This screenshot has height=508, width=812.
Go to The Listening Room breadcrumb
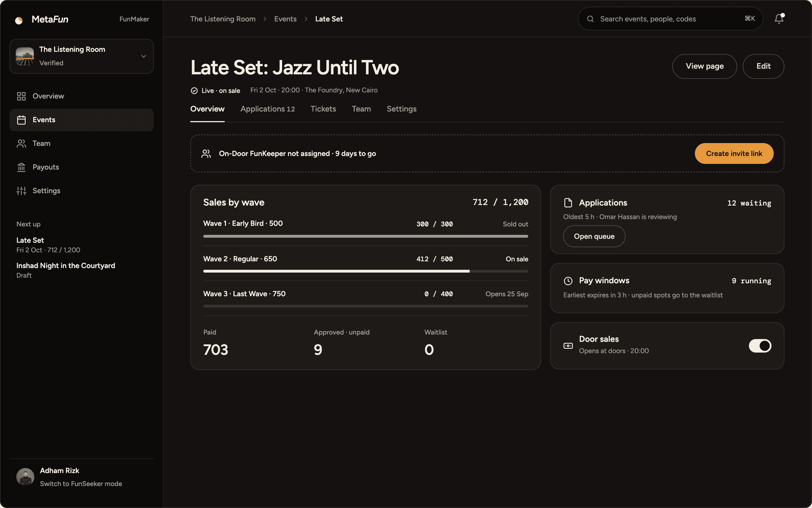pyautogui.click(x=222, y=19)
